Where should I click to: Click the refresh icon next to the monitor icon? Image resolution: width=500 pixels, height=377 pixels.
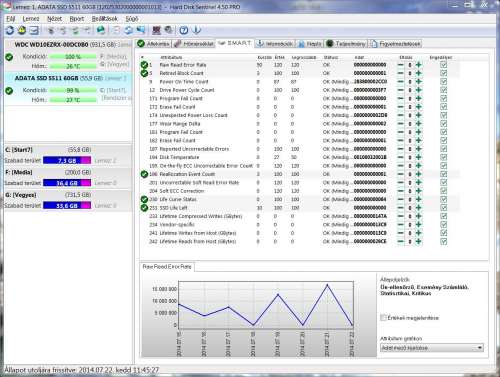pos(129,30)
